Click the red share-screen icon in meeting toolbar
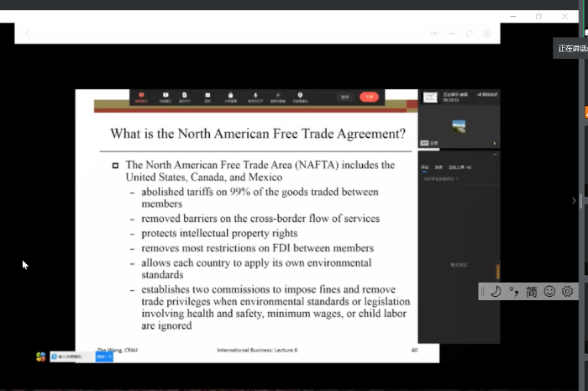Image resolution: width=588 pixels, height=391 pixels. click(x=142, y=96)
